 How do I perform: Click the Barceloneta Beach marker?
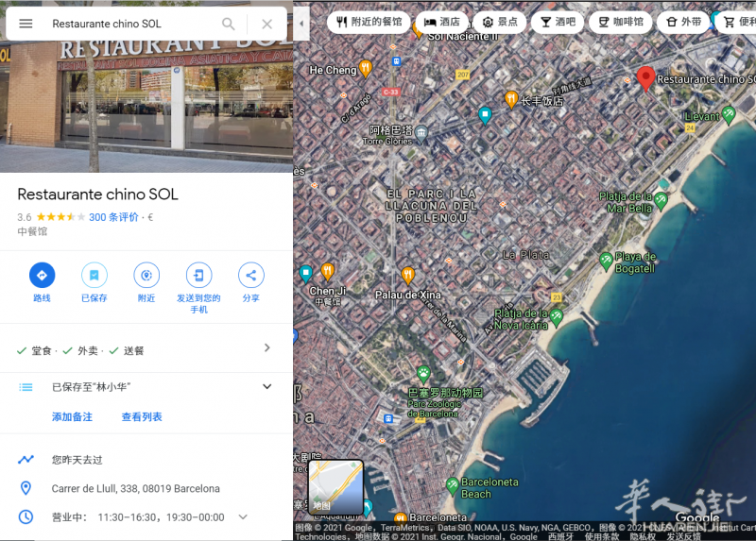click(453, 485)
